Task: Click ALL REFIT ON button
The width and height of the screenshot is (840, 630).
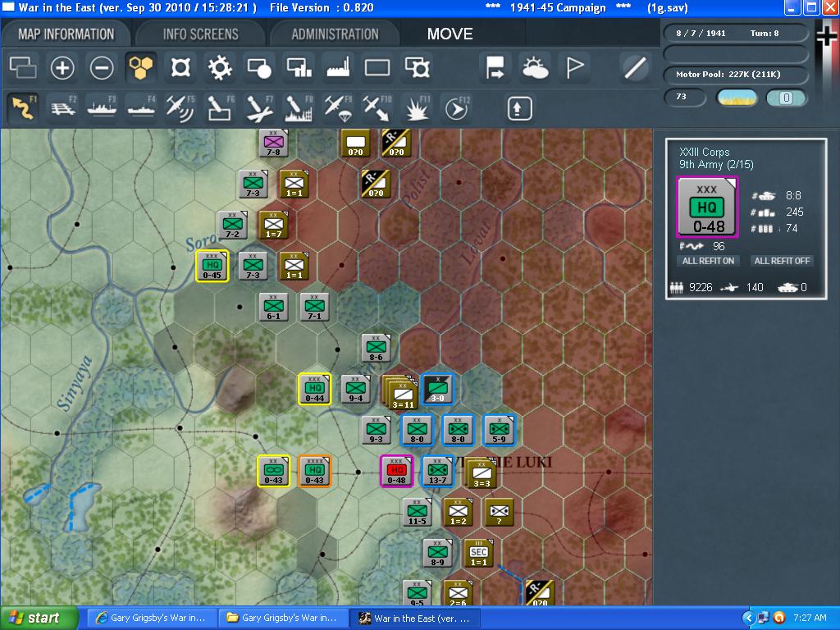Action: pyautogui.click(x=708, y=261)
